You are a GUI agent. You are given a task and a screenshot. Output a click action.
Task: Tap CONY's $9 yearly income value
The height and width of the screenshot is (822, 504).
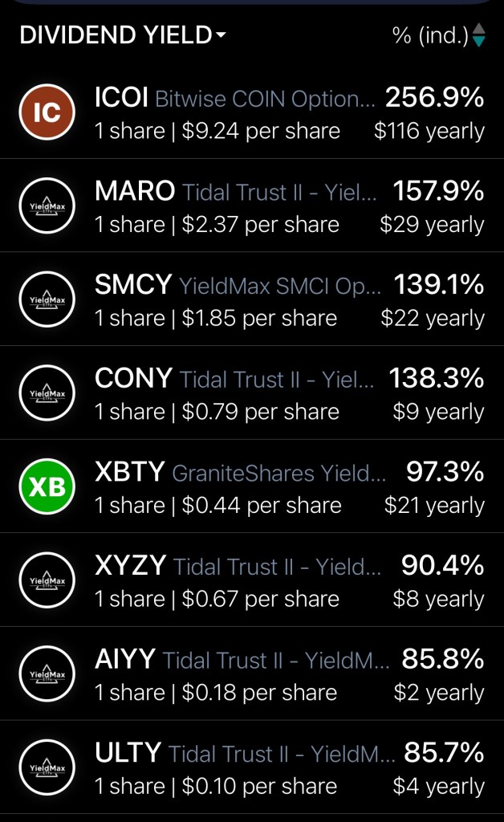(x=438, y=412)
